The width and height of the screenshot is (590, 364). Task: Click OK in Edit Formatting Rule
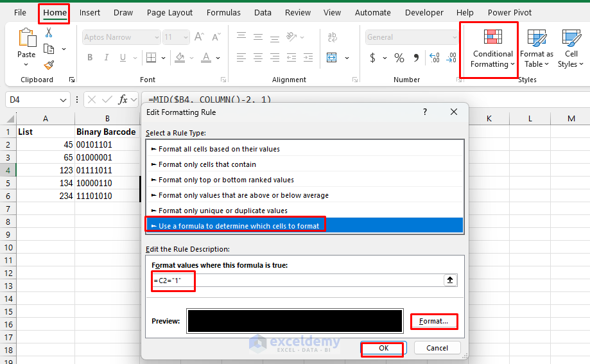pos(383,348)
